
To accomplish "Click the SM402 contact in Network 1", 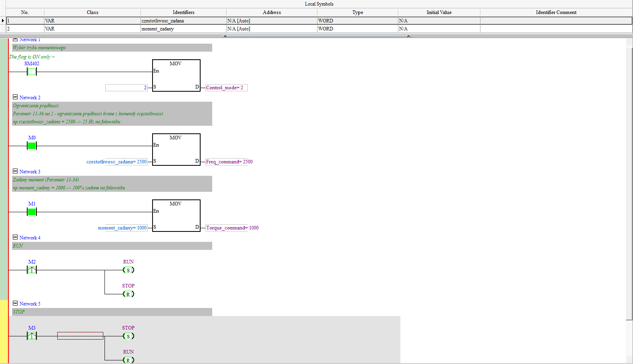I will point(32,72).
